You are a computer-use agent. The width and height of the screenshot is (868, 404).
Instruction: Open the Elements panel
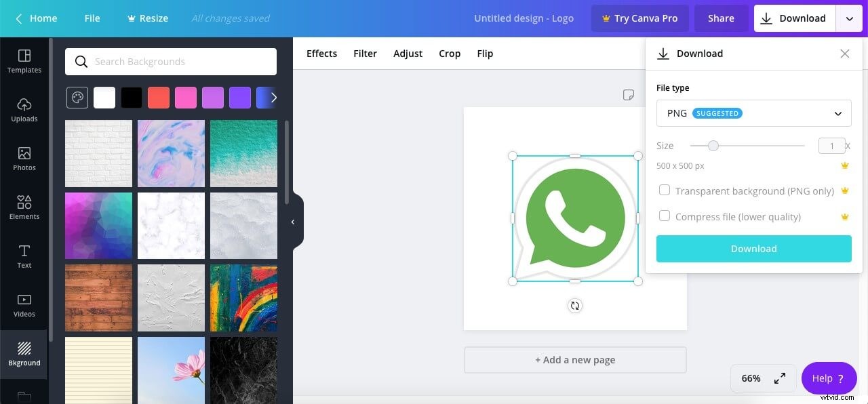click(x=24, y=207)
